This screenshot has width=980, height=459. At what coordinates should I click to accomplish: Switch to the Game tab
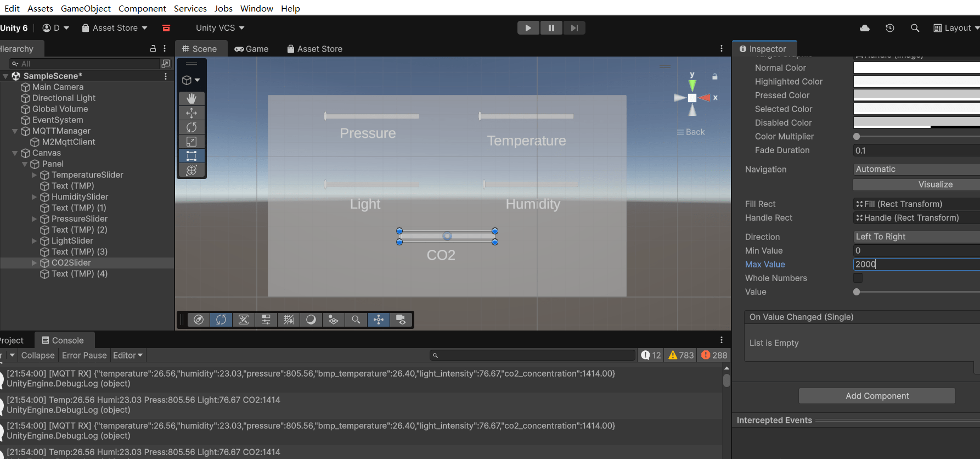coord(252,49)
